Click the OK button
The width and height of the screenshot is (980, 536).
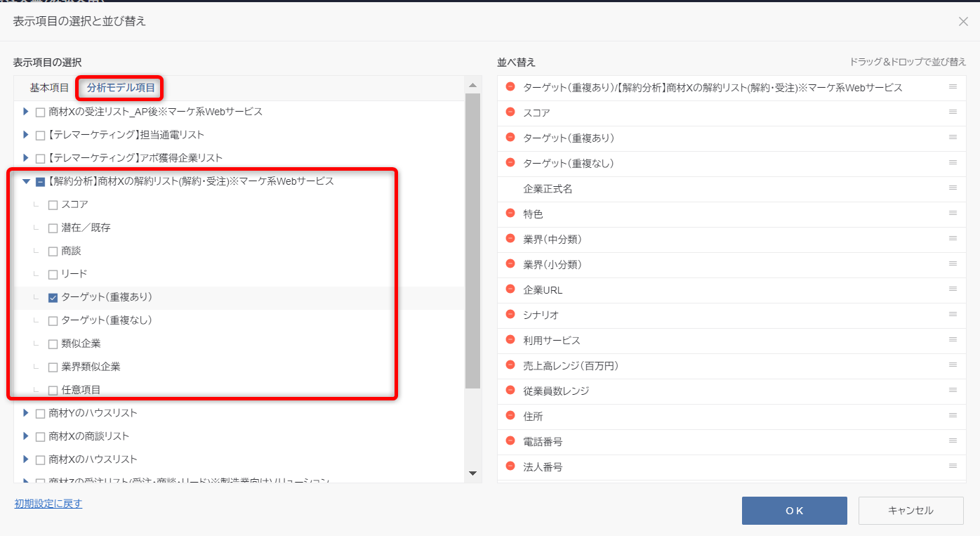(794, 511)
